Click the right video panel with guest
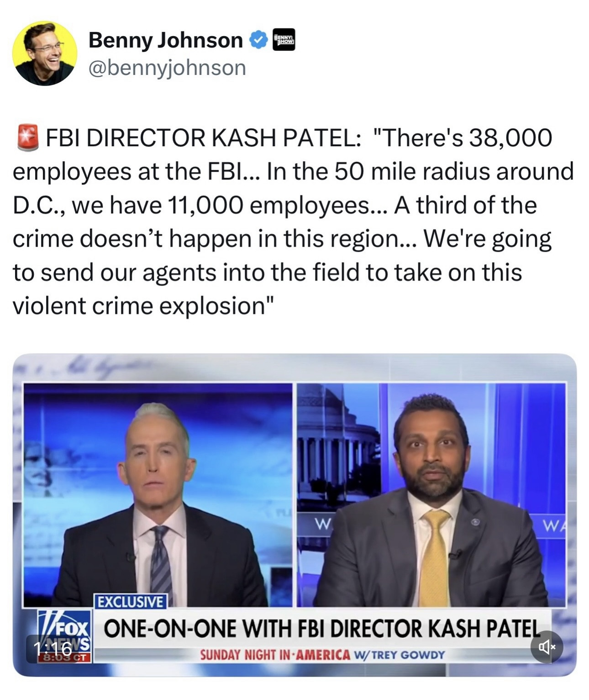 click(x=431, y=495)
